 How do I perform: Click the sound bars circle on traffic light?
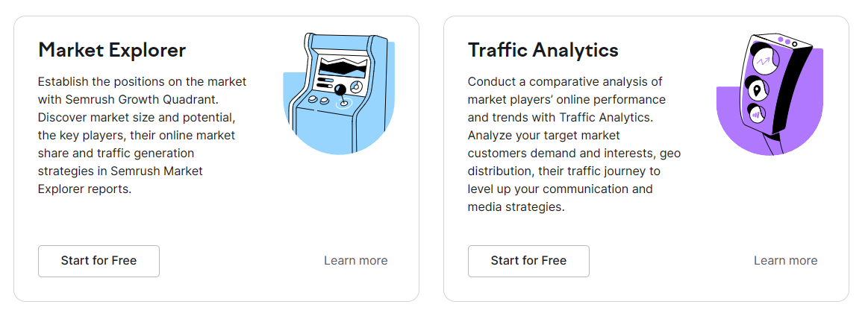[756, 115]
